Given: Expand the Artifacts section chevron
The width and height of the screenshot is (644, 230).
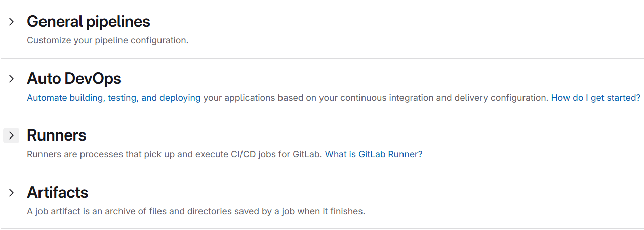Looking at the screenshot, I should tap(11, 193).
